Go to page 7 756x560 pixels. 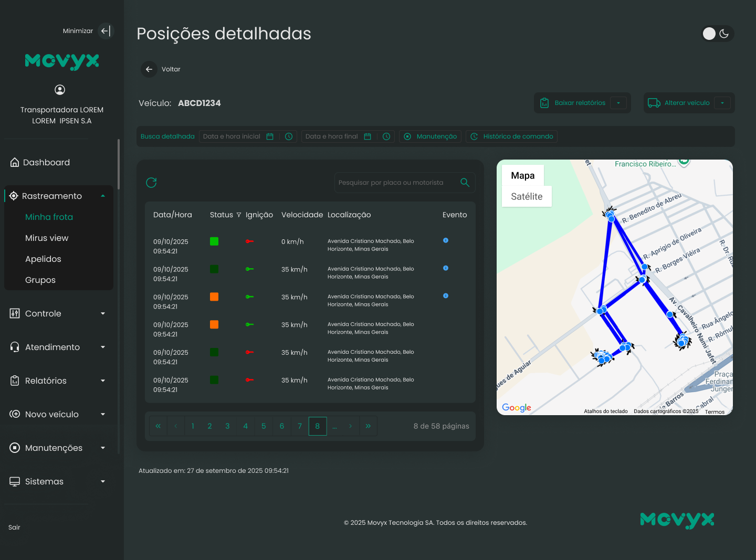(300, 426)
